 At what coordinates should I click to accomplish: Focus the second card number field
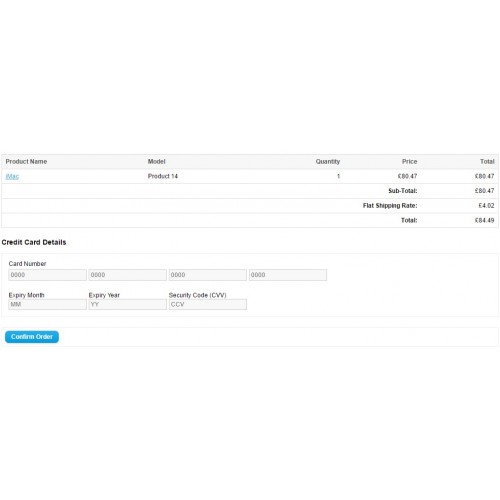pyautogui.click(x=127, y=275)
